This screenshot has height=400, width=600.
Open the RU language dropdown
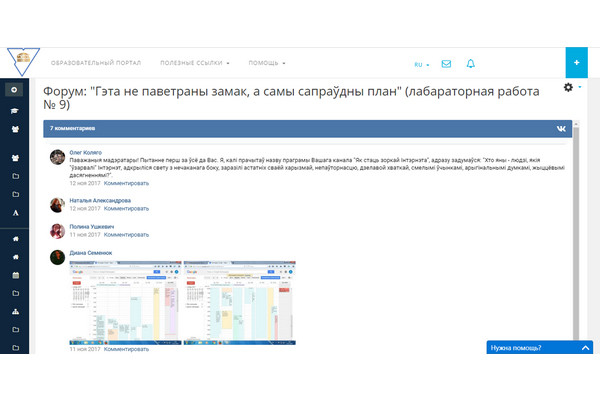[422, 65]
